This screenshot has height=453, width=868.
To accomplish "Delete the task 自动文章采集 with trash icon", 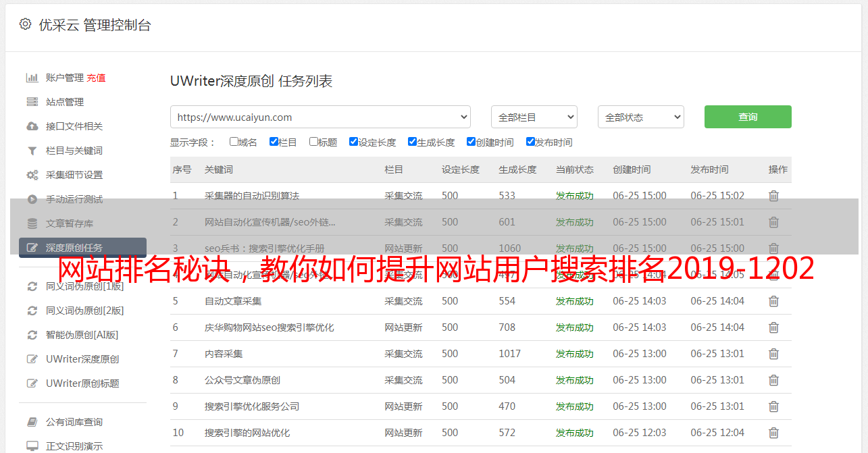I will [774, 301].
